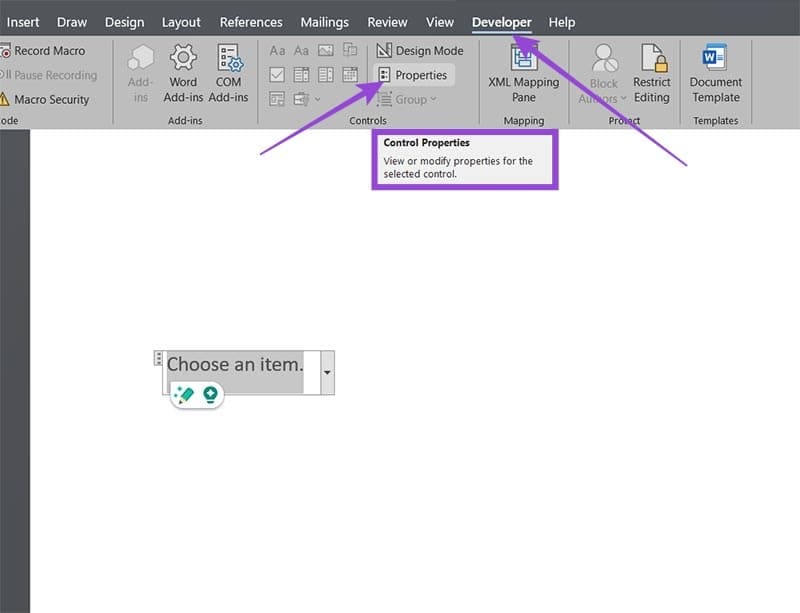Click the Rich Text content control icon

click(x=277, y=51)
